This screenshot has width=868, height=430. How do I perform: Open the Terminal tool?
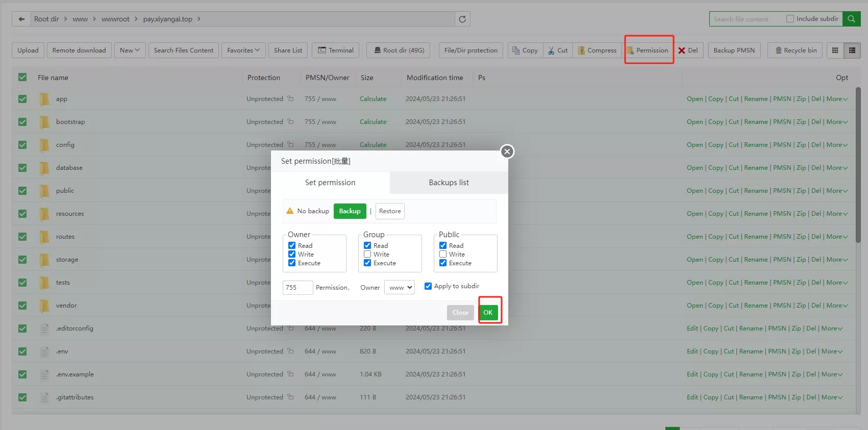[x=336, y=50]
